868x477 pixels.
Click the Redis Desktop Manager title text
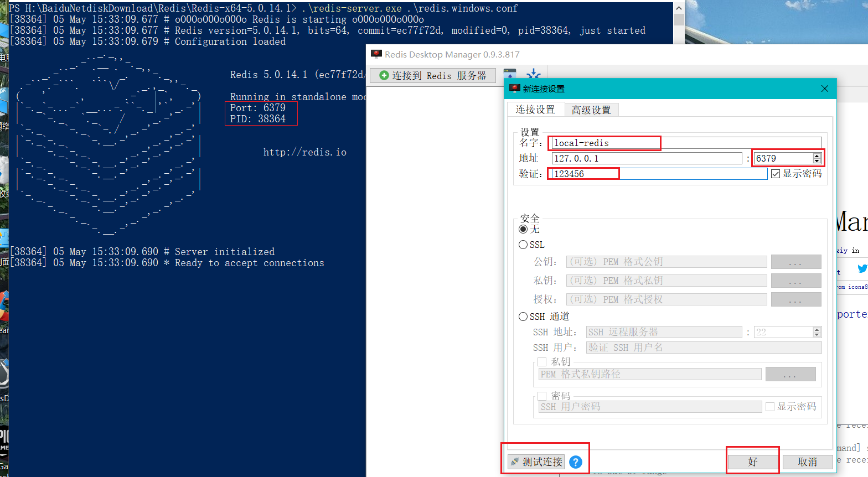tap(452, 54)
